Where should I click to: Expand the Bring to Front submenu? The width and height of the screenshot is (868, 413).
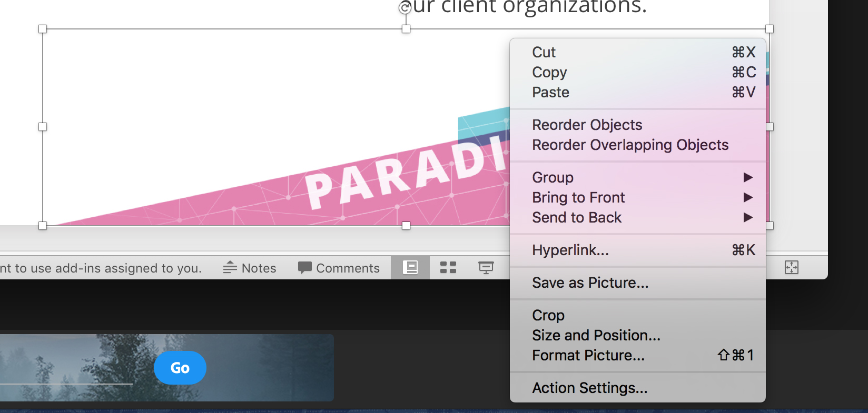[637, 197]
